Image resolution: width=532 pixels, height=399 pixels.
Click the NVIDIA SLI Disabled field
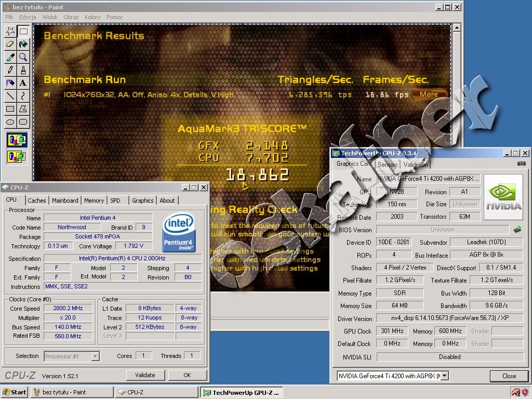(450, 357)
